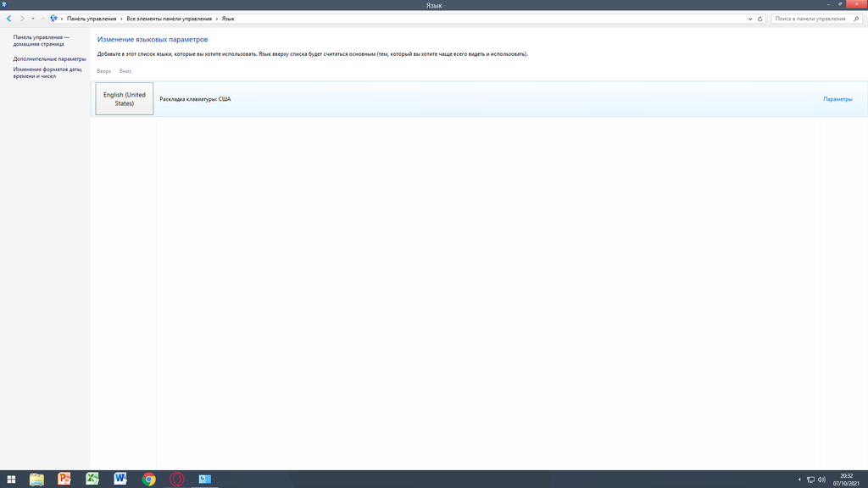Click the 'Язык' breadcrumb segment
The image size is (868, 488).
tap(228, 19)
